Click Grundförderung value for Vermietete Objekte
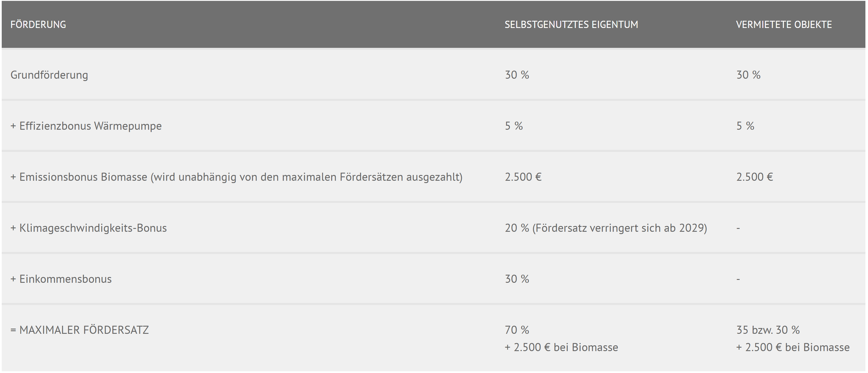 point(749,75)
